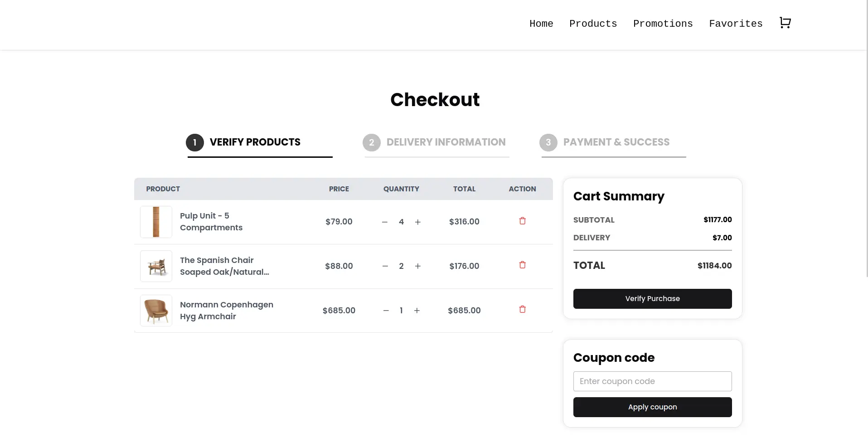Increase The Spanish Chair quantity with plus
The image size is (868, 438).
[417, 266]
